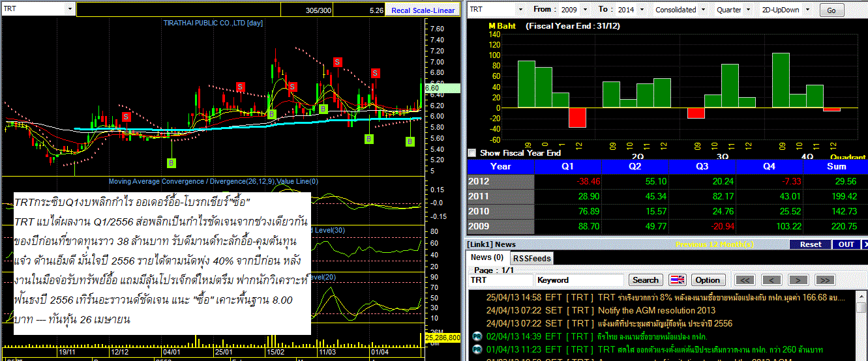This screenshot has width=868, height=361.
Task: Click the Sum column header
Action: click(837, 166)
